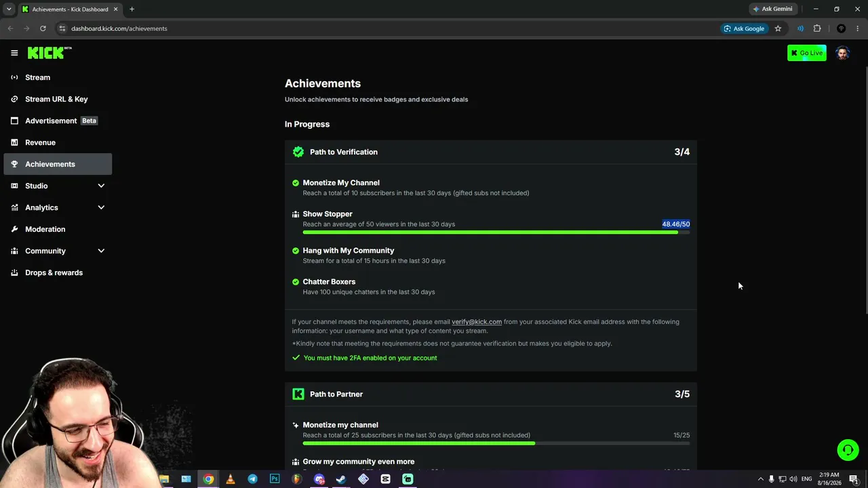Open Steam from the taskbar
This screenshot has width=868, height=488.
click(341, 479)
